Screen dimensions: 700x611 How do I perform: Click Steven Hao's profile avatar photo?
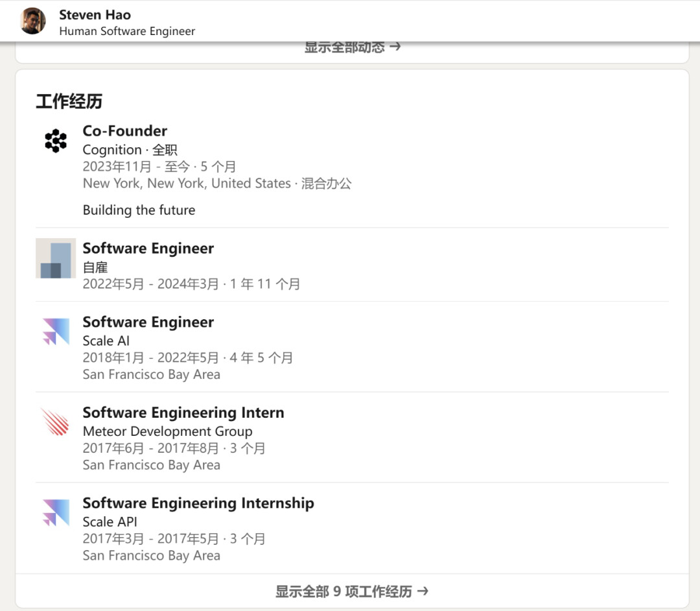(33, 21)
